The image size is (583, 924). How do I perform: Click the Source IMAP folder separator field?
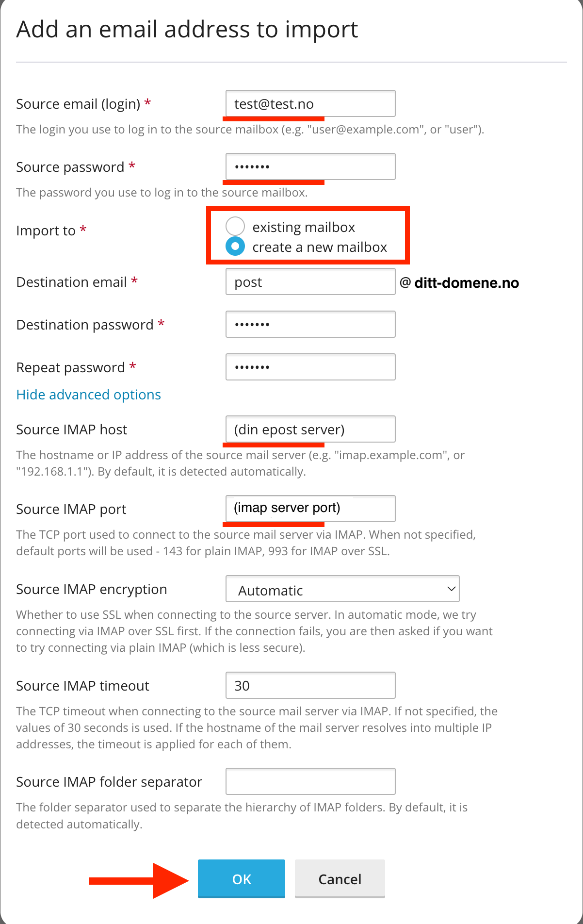[x=310, y=781]
